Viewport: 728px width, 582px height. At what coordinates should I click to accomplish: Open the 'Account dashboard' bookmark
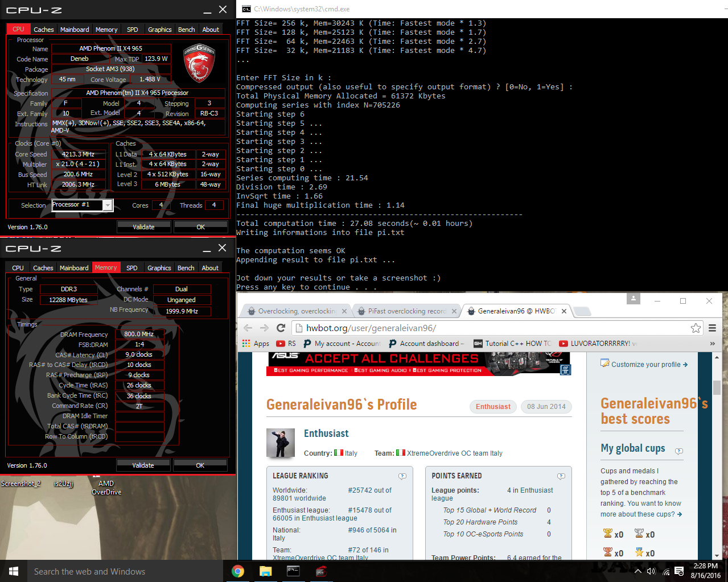pos(426,344)
